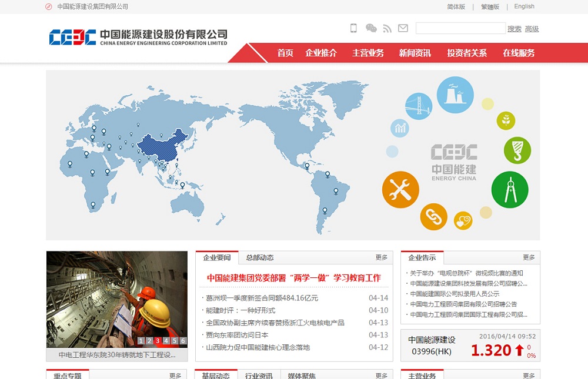The height and width of the screenshot is (379, 588).
Task: Open headline 中国能建集团党委部署"两学一做"学习教育工作
Action: click(293, 278)
